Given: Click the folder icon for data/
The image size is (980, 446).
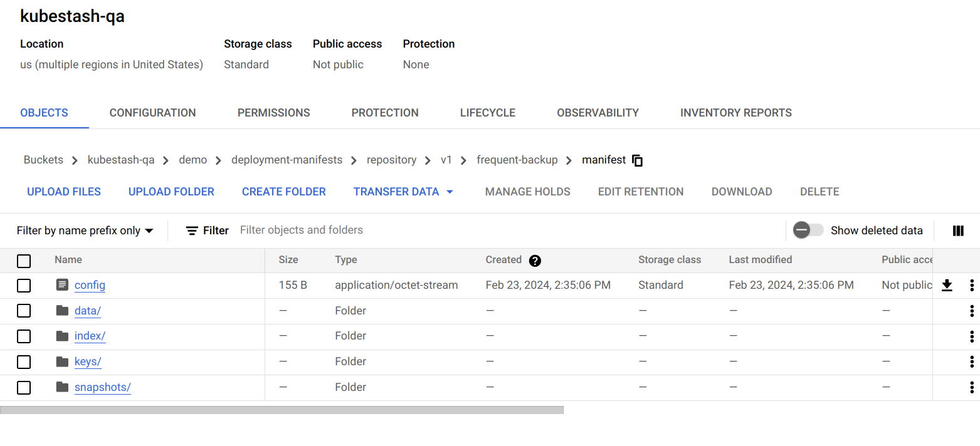Looking at the screenshot, I should click(62, 310).
